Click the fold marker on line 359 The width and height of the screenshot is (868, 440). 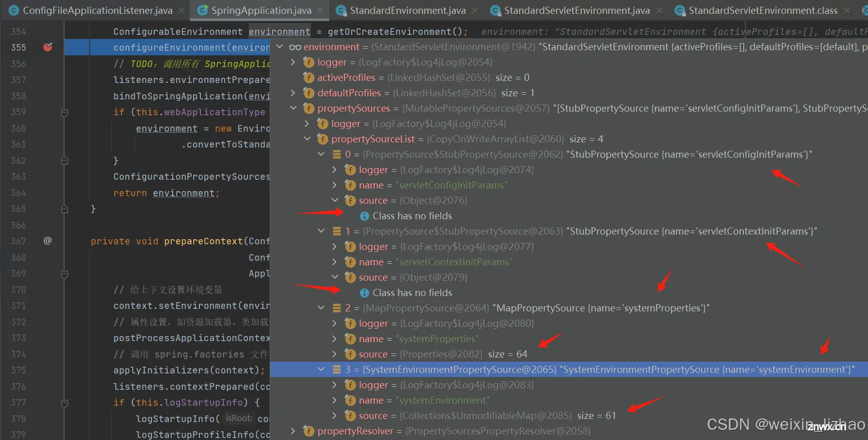click(x=65, y=113)
